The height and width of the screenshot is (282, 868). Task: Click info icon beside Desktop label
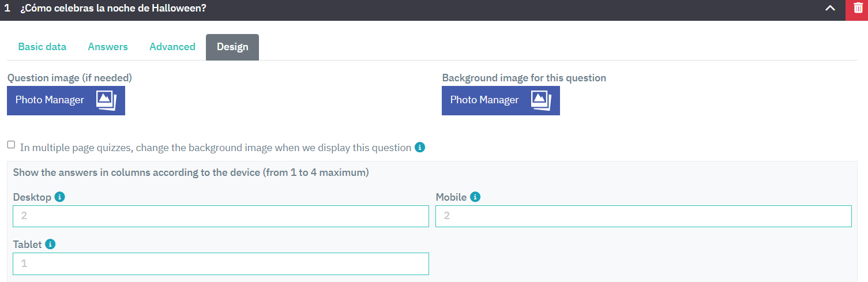(x=59, y=197)
